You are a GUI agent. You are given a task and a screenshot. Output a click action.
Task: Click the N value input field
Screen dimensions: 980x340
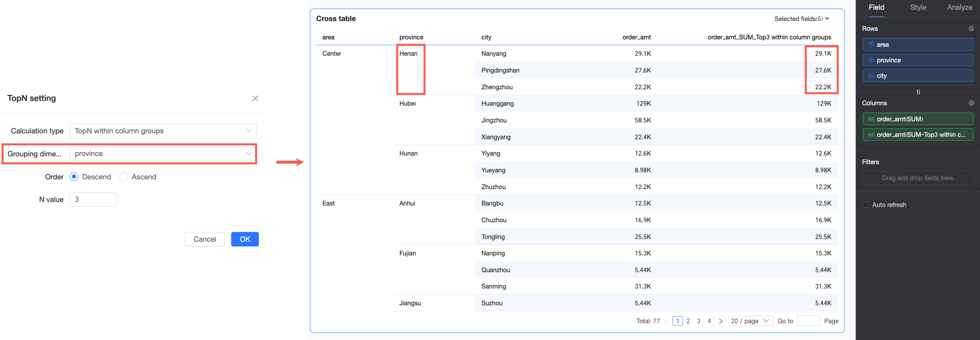coord(93,199)
